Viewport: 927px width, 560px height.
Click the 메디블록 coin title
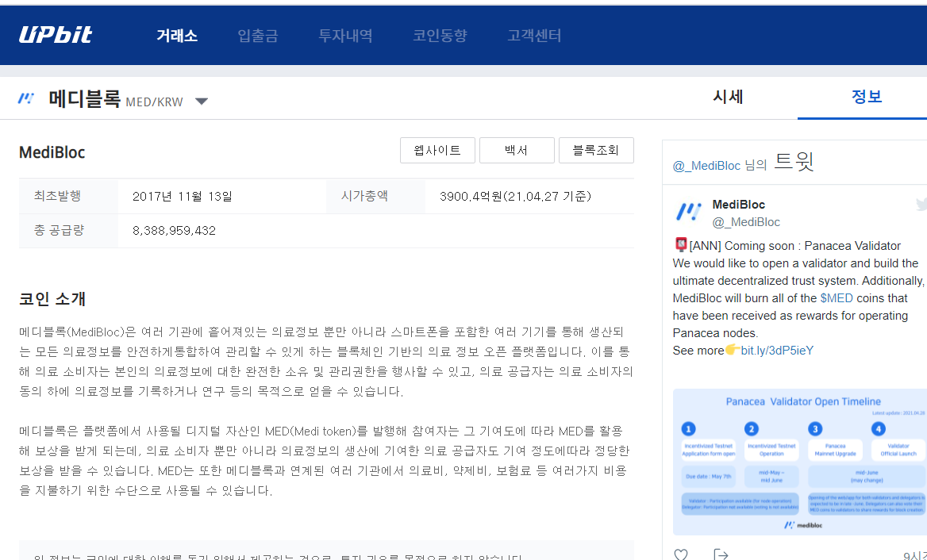pos(85,98)
